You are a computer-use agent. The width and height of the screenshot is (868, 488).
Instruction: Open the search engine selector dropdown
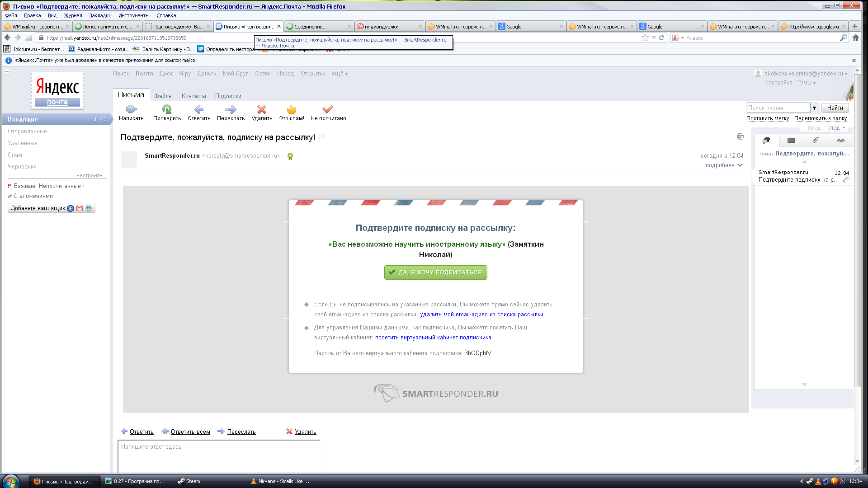pos(678,38)
